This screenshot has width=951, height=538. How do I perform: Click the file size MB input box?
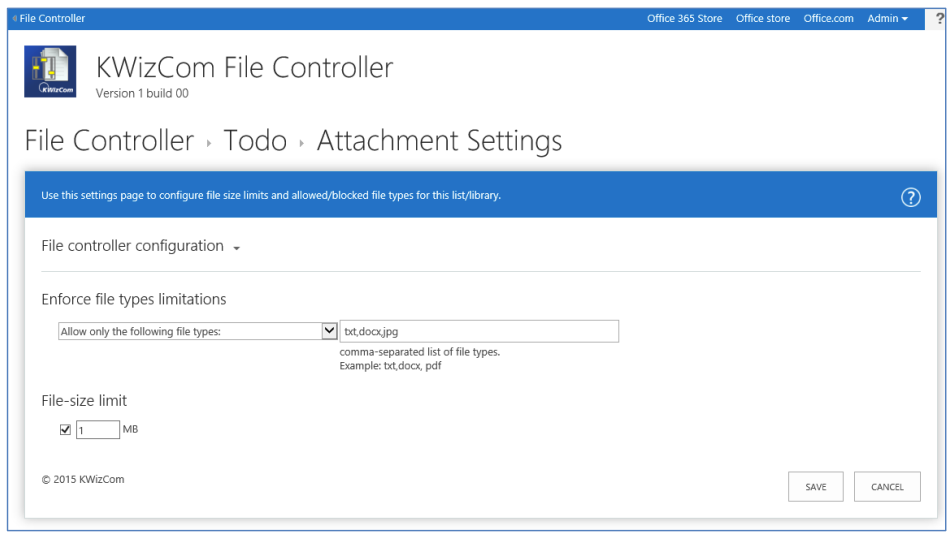click(98, 429)
